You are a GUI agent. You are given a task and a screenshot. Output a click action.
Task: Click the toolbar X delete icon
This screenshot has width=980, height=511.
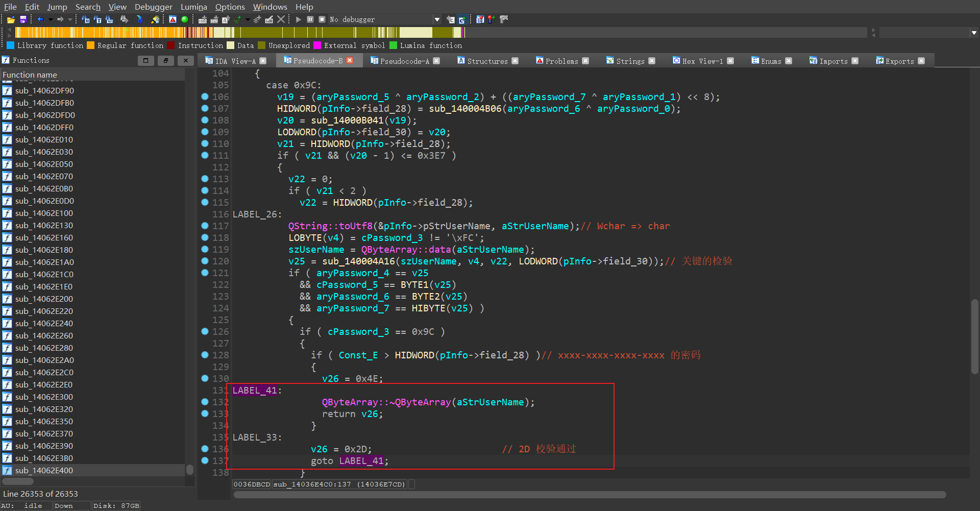pyautogui.click(x=281, y=19)
